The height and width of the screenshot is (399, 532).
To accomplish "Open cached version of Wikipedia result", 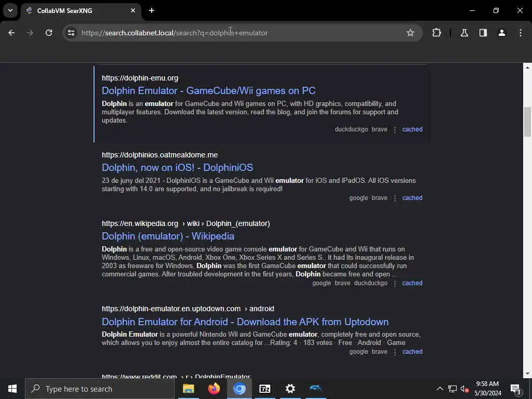I will click(x=412, y=283).
